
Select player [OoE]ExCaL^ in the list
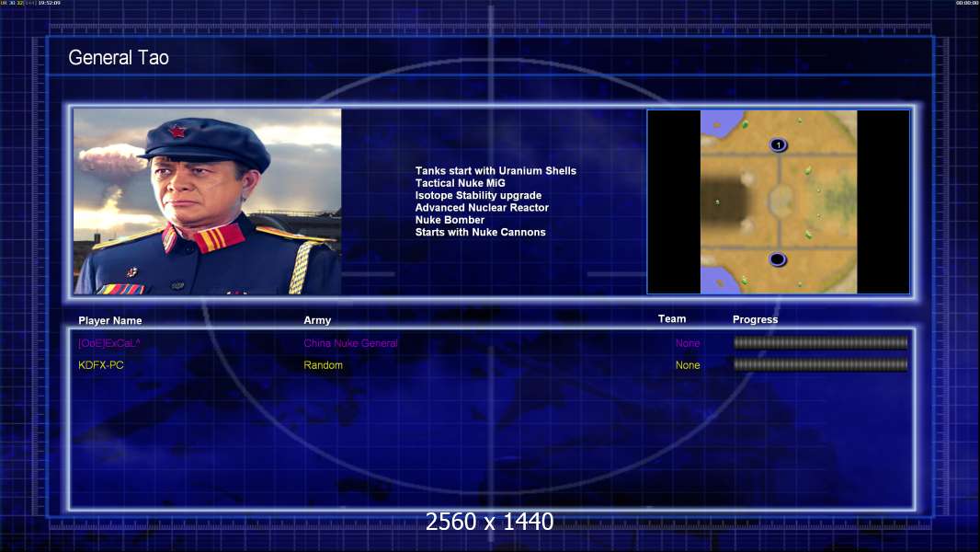click(x=109, y=343)
